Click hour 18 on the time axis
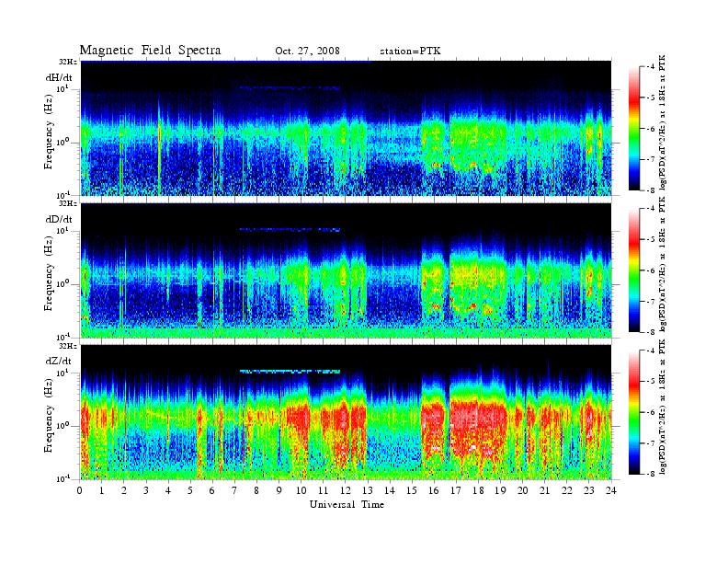Image resolution: width=728 pixels, height=563 pixels. pyautogui.click(x=478, y=490)
